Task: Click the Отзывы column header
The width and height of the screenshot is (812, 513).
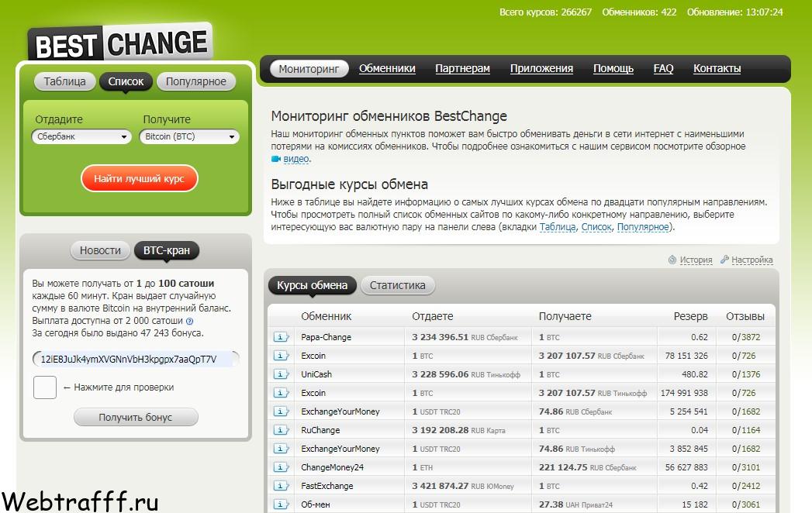Action: [x=745, y=316]
